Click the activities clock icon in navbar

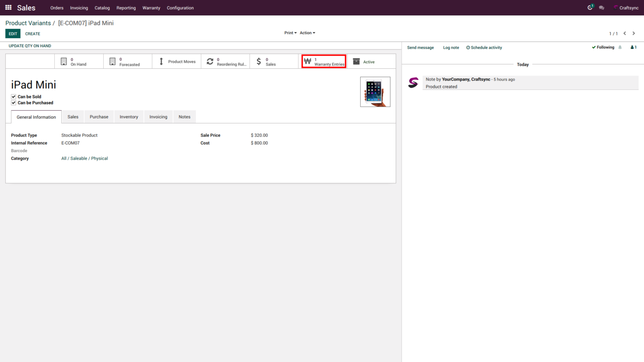590,8
